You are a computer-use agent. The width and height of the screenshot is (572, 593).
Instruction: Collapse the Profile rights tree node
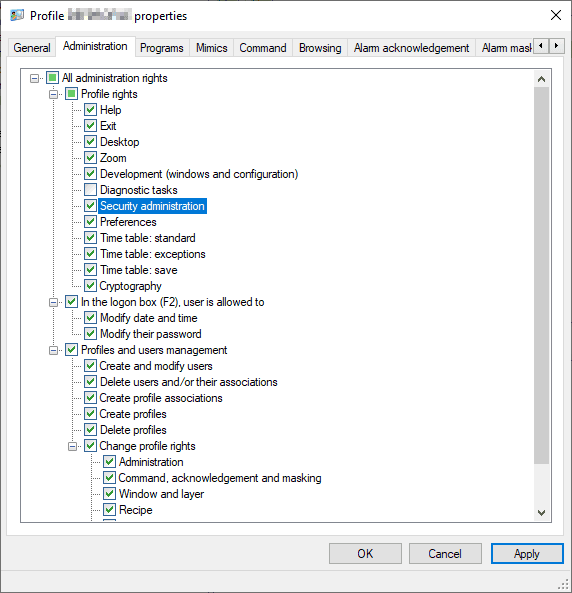click(53, 94)
